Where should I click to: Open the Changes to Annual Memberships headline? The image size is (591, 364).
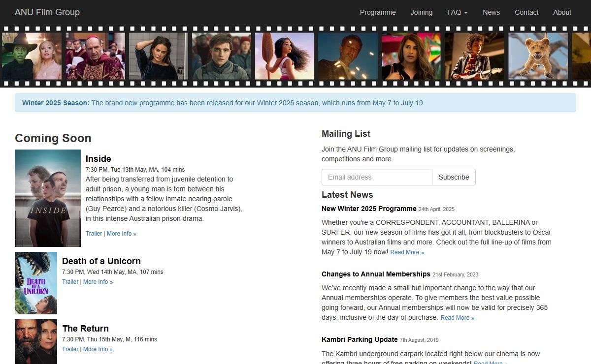coord(376,274)
